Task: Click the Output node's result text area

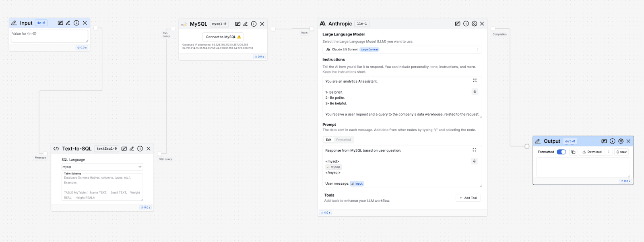Action: 583,167
